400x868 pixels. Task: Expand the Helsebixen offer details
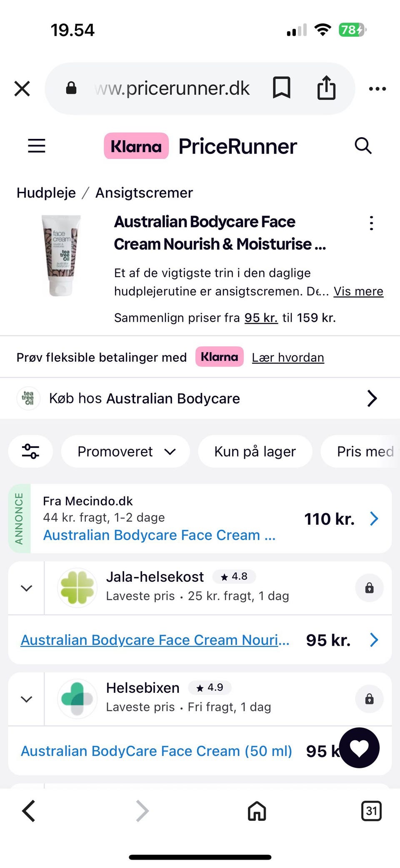[26, 699]
